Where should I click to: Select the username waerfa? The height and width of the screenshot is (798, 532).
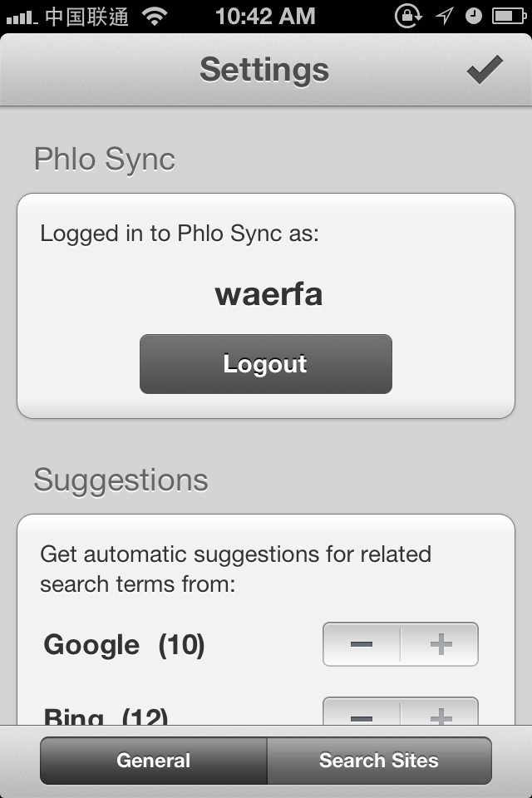coord(268,294)
